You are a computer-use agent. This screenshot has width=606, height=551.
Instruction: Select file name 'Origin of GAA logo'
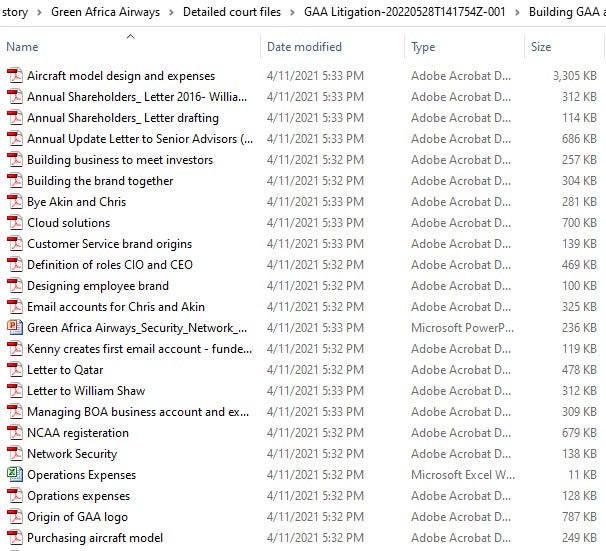77,517
